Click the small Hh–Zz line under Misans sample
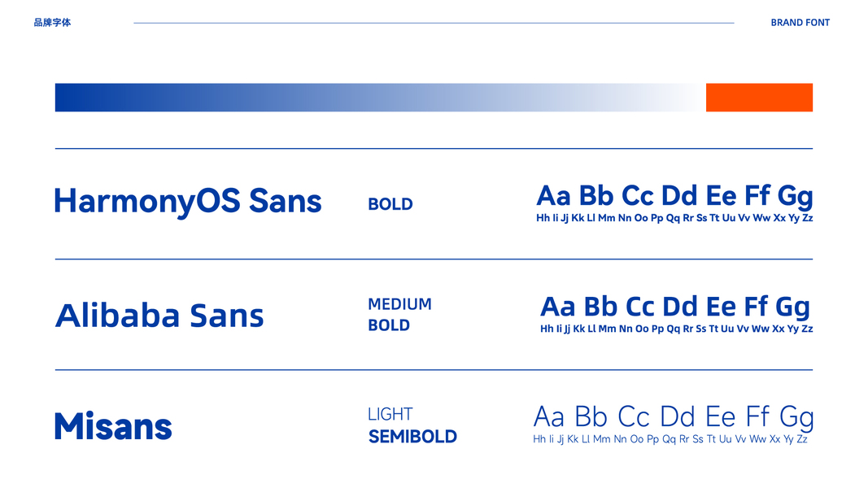This screenshot has height=488, width=868. pos(670,439)
